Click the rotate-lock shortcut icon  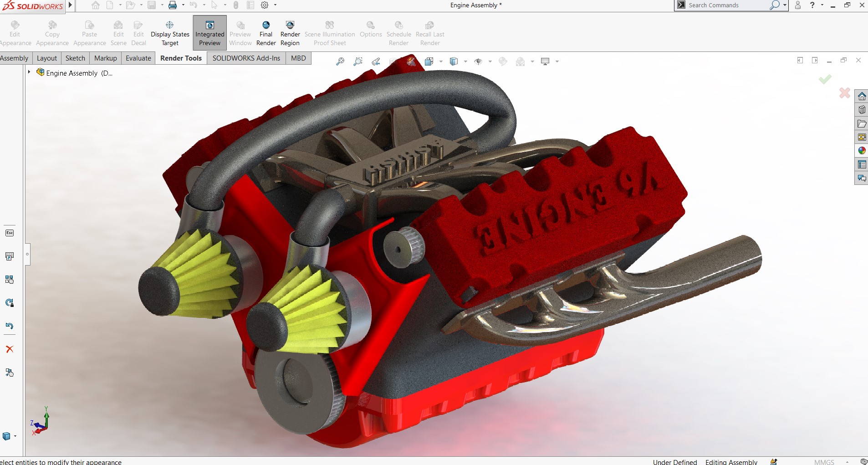10,303
